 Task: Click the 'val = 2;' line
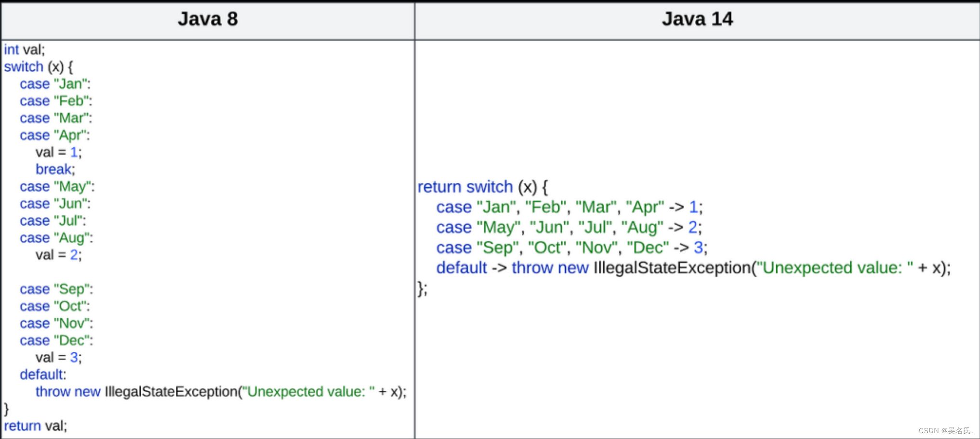(59, 255)
